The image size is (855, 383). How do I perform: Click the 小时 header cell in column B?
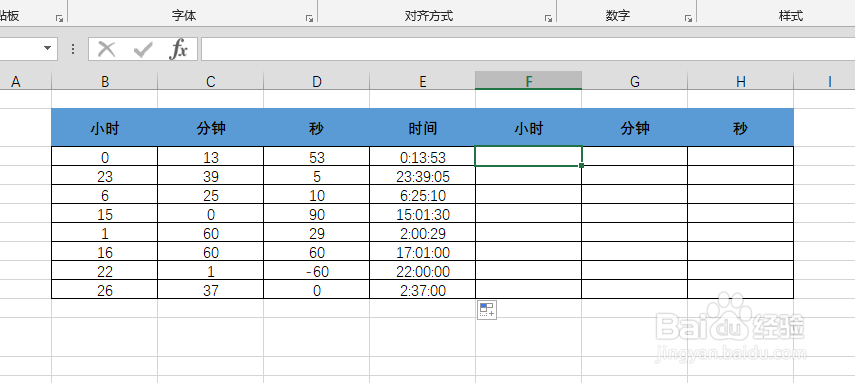pyautogui.click(x=105, y=128)
